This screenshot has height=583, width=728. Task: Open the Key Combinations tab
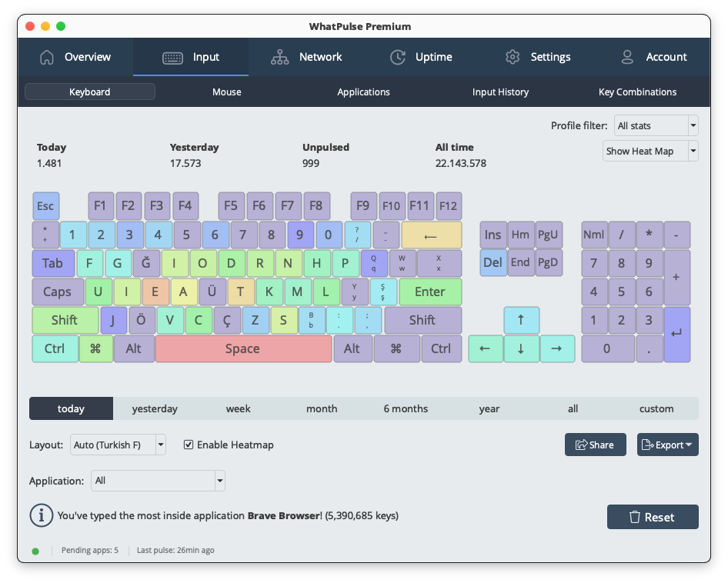click(x=637, y=92)
